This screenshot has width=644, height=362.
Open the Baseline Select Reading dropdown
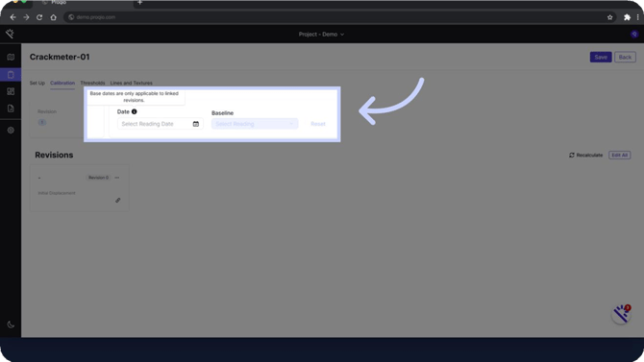pyautogui.click(x=255, y=124)
